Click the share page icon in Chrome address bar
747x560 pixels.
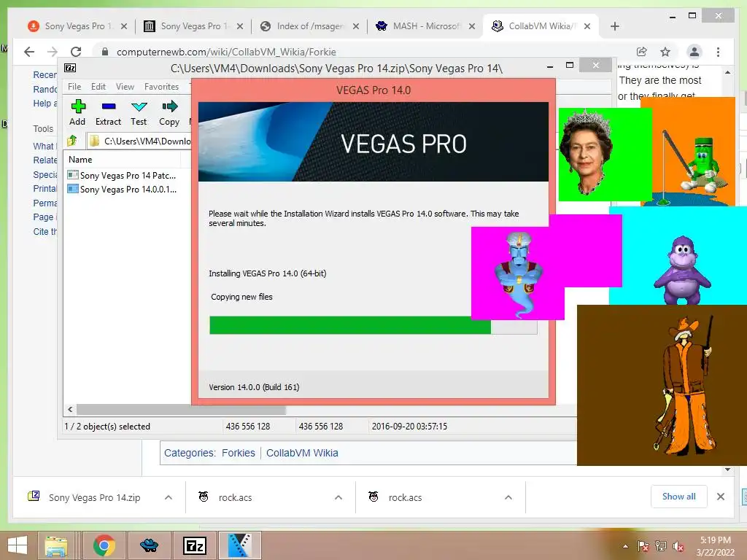pos(642,52)
